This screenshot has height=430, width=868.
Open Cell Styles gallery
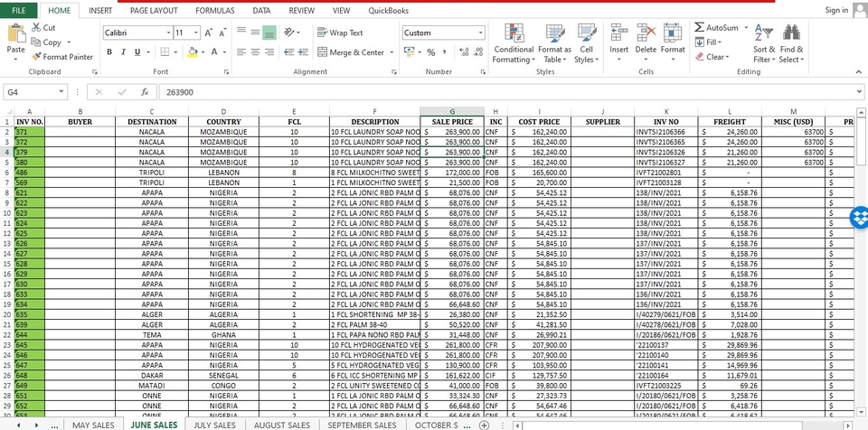pos(586,43)
